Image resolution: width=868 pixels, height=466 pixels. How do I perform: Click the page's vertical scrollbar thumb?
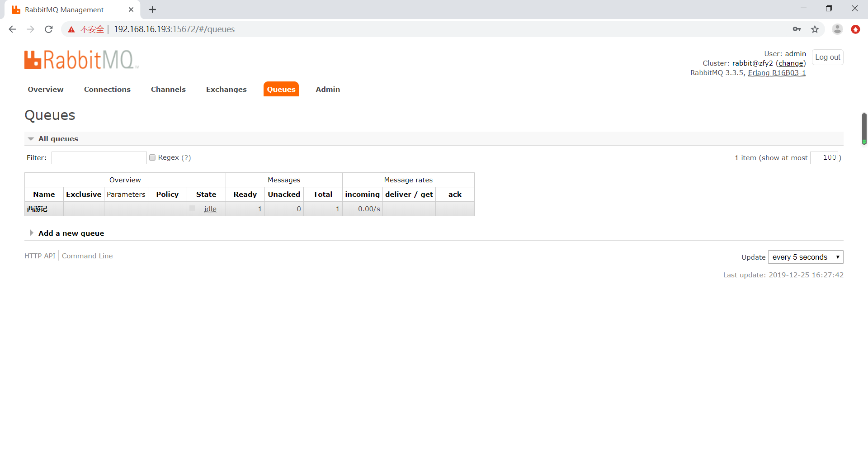coord(864,128)
